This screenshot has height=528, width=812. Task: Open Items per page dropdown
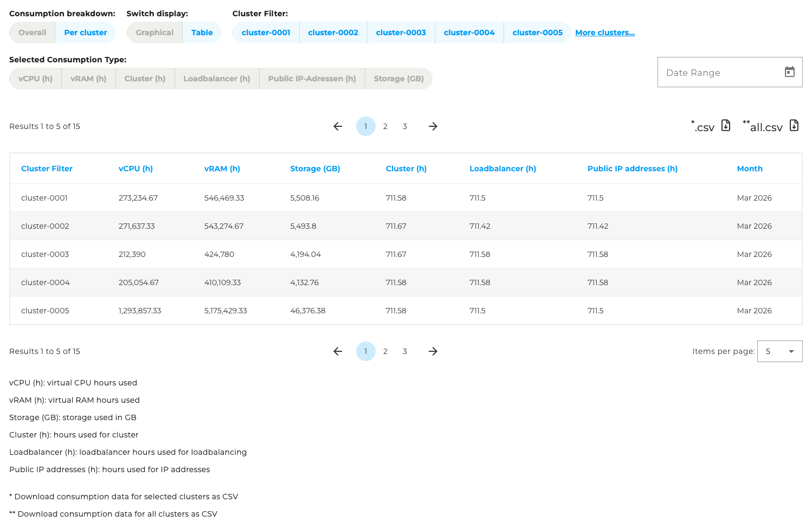[x=779, y=351]
